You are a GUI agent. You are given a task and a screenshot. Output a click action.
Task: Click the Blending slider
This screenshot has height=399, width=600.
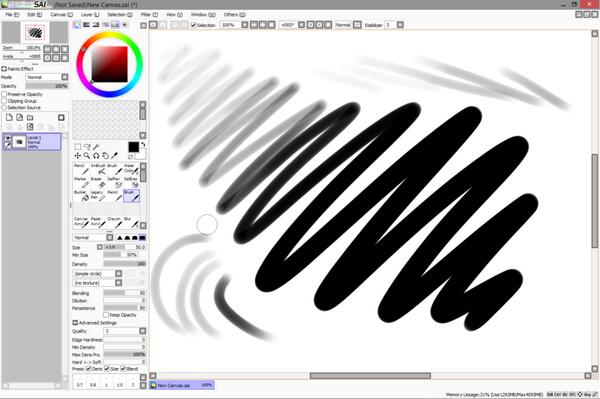pos(125,293)
